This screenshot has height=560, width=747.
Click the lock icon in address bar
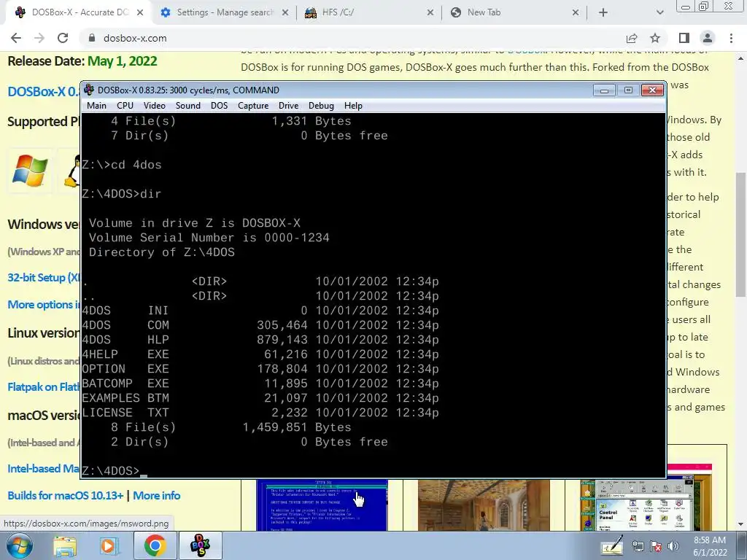click(92, 38)
